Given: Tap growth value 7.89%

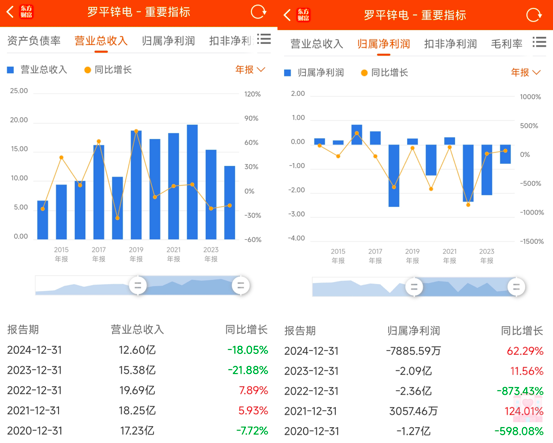Looking at the screenshot, I should click(x=253, y=390).
